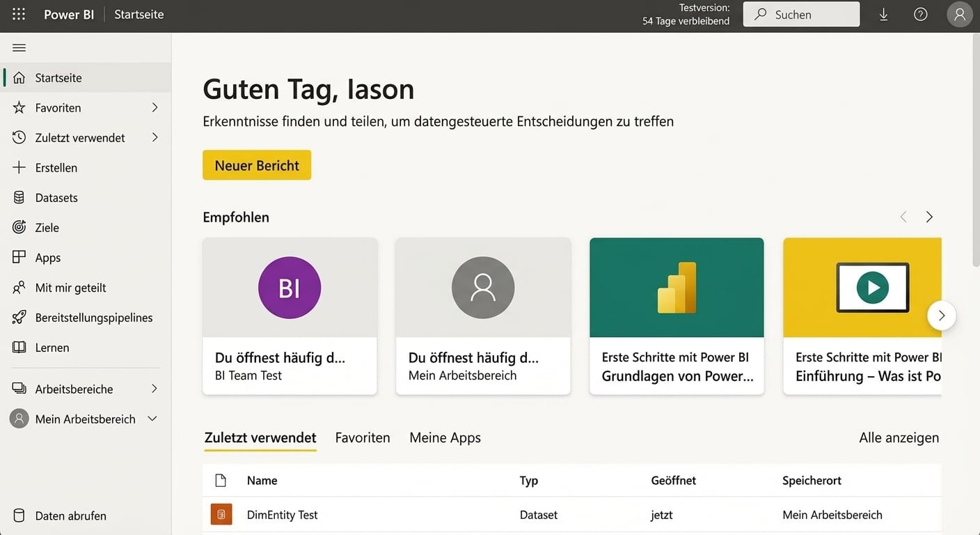The width and height of the screenshot is (980, 535).
Task: Collapse navigation with the hamburger icon
Action: [x=19, y=48]
